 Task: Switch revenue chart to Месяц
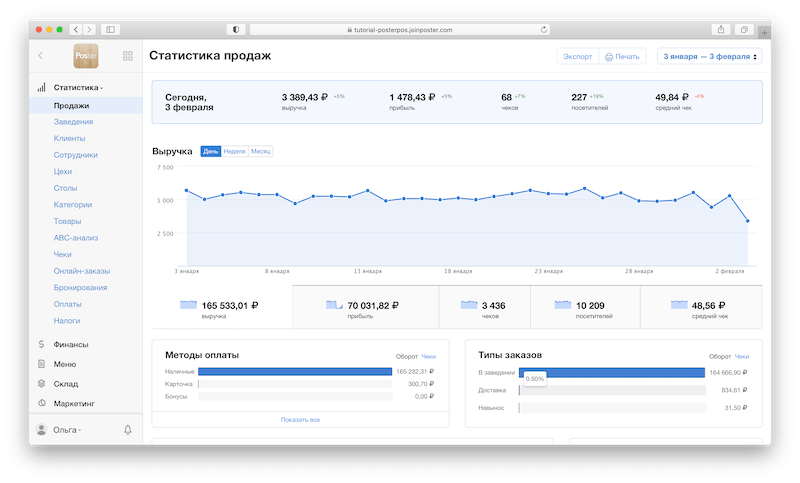260,151
